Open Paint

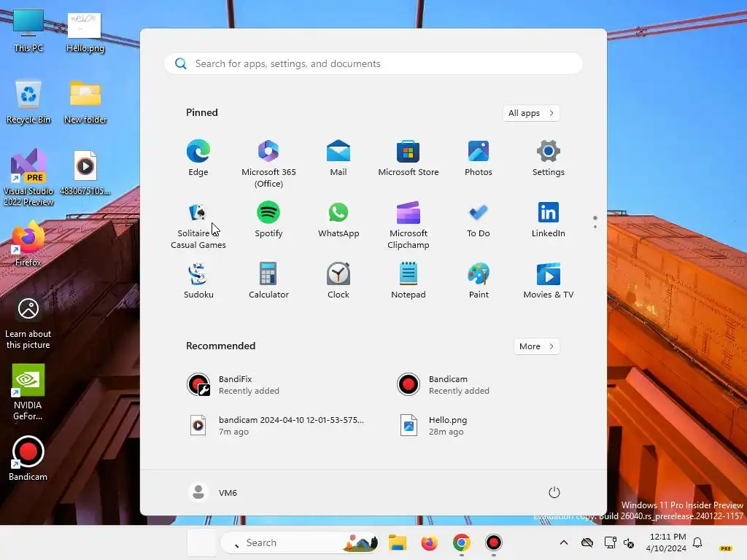click(479, 281)
